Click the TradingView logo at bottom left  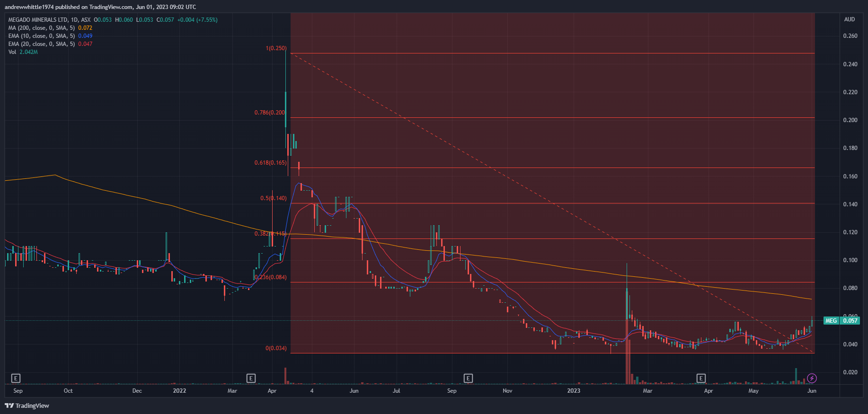[x=27, y=405]
